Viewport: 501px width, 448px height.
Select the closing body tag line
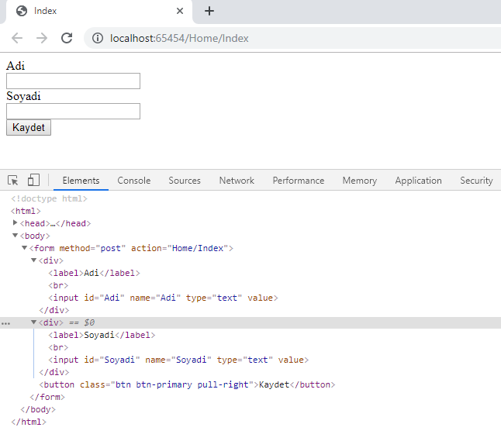(x=38, y=409)
